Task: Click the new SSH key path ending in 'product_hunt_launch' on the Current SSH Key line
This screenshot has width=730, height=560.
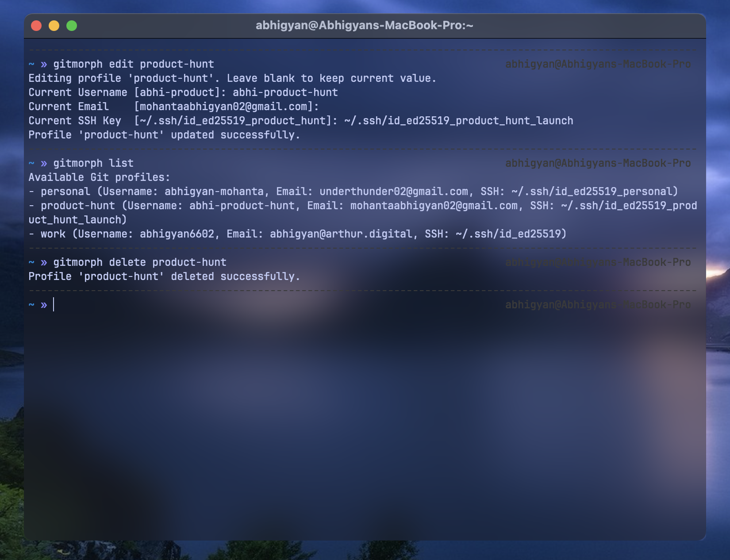Action: (x=458, y=121)
